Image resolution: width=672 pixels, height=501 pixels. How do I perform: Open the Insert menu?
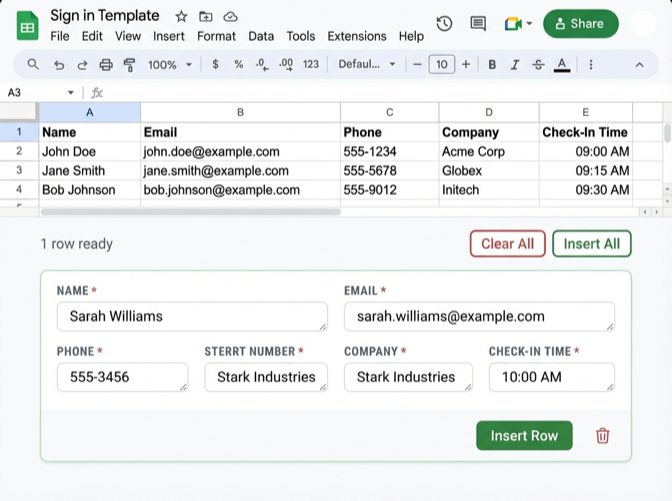click(169, 36)
